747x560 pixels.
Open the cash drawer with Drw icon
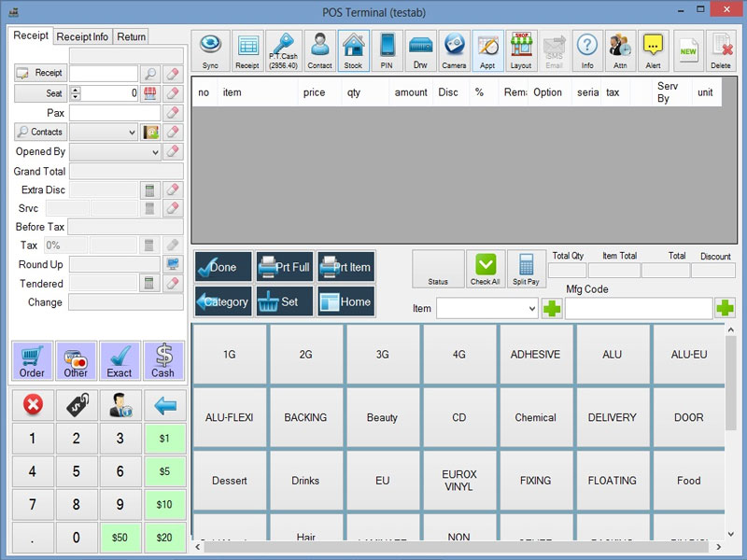(x=420, y=50)
